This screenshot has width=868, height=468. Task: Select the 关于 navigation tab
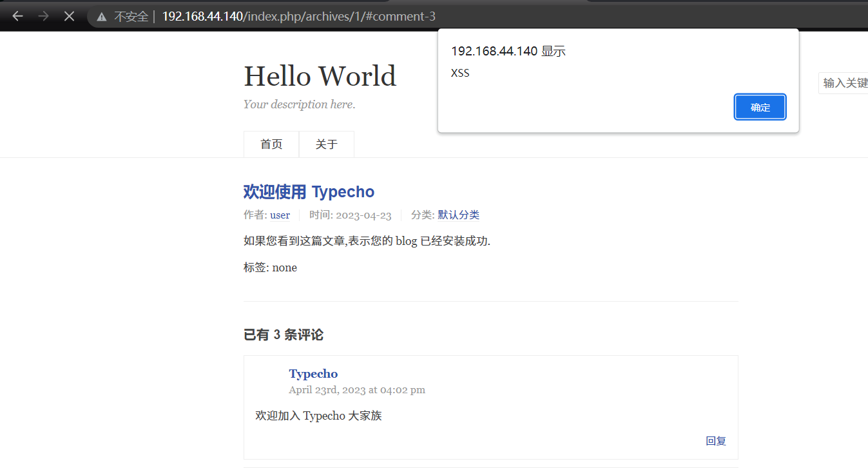(327, 144)
